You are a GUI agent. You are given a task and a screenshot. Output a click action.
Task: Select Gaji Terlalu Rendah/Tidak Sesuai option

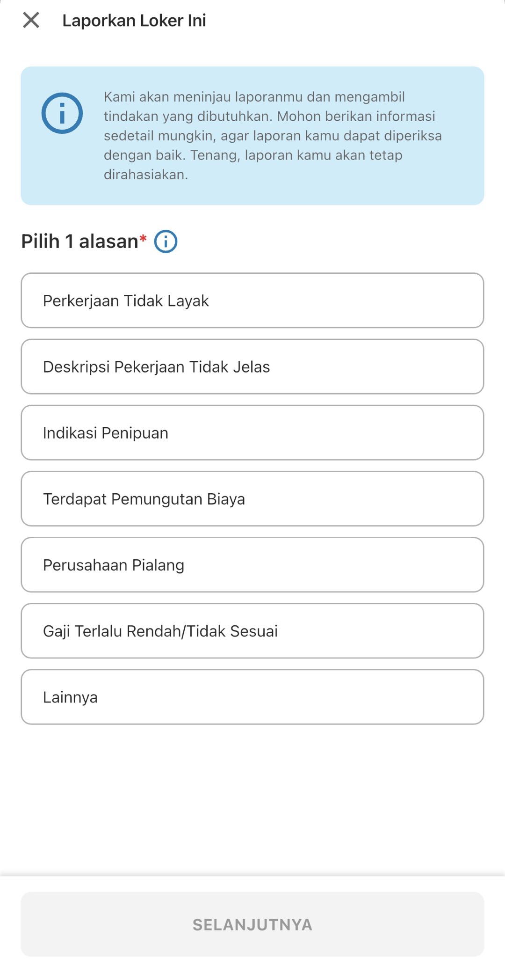point(252,630)
